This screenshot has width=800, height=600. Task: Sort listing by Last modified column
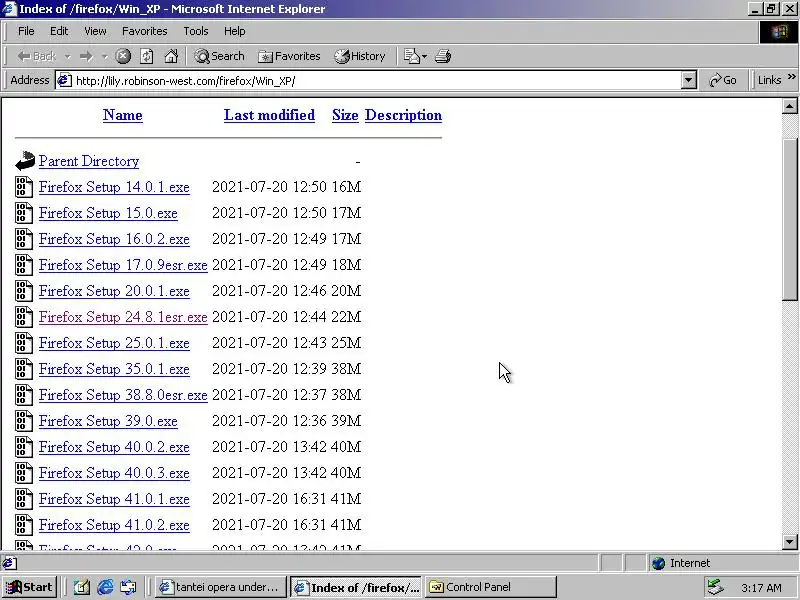[x=269, y=115]
